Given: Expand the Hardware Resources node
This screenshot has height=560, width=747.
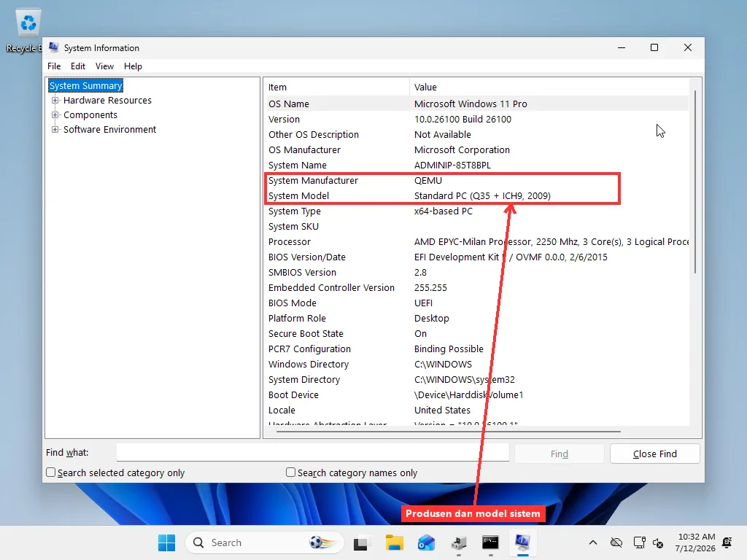Looking at the screenshot, I should (55, 100).
